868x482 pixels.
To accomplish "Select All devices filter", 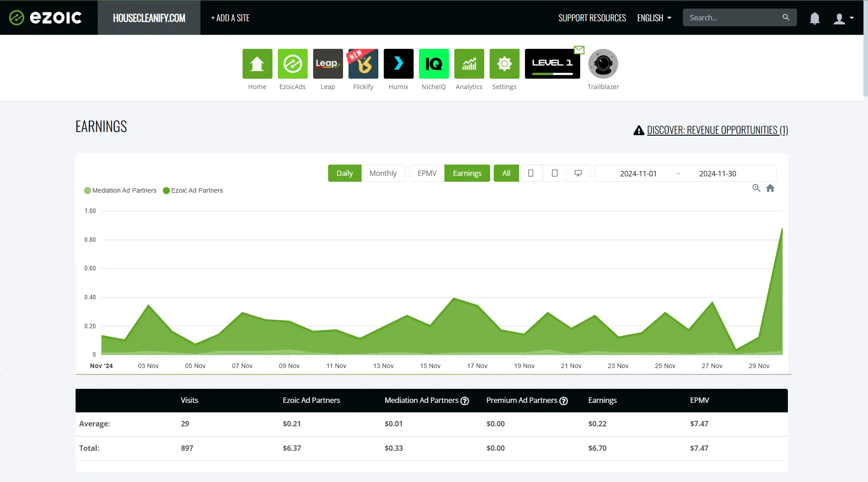I will (x=506, y=173).
